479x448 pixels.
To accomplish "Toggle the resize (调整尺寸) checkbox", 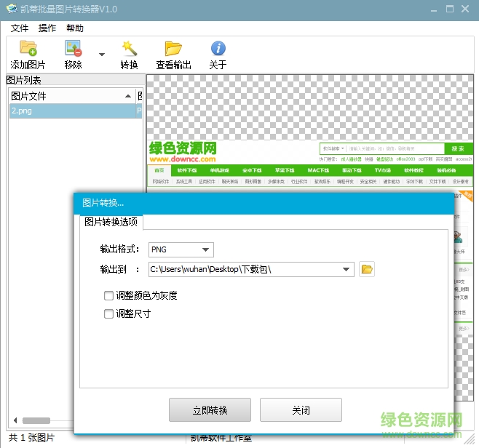I will point(109,314).
